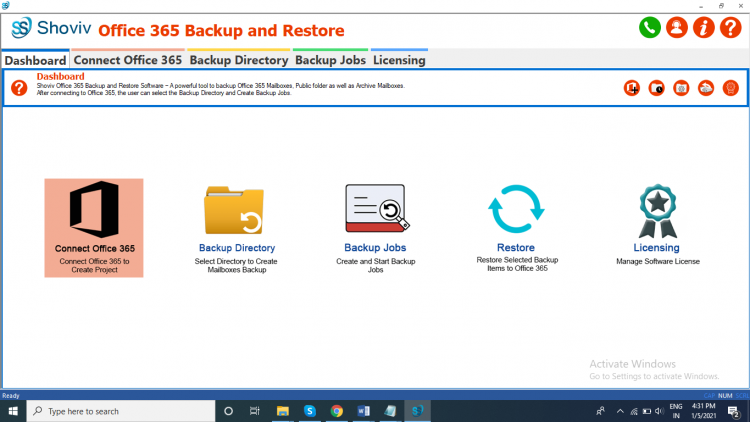Image resolution: width=750 pixels, height=422 pixels.
Task: Click the green phone contact icon
Action: (650, 28)
